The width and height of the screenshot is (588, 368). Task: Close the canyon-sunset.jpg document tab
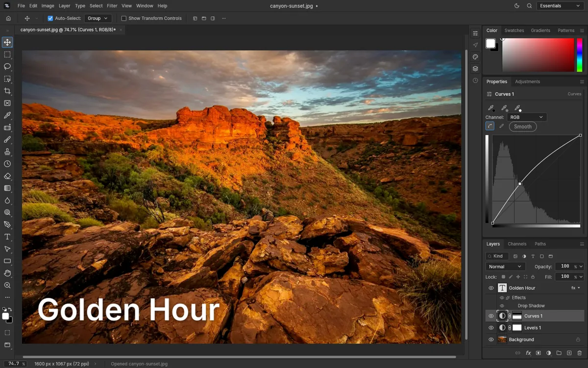click(121, 30)
